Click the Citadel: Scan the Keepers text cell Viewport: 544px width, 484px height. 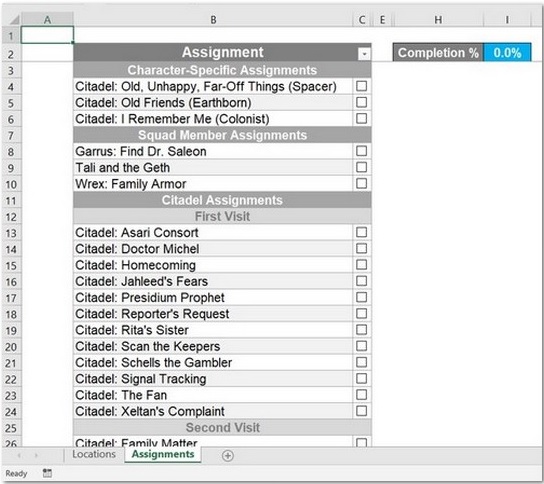coord(213,346)
